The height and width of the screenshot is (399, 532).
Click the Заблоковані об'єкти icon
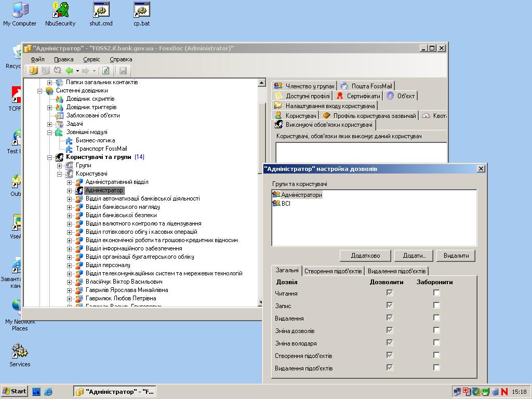pos(59,116)
